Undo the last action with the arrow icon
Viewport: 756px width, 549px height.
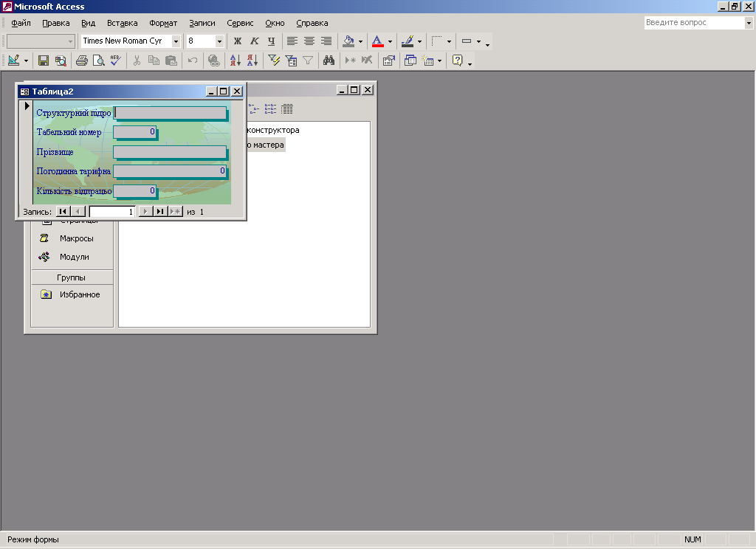tap(193, 61)
